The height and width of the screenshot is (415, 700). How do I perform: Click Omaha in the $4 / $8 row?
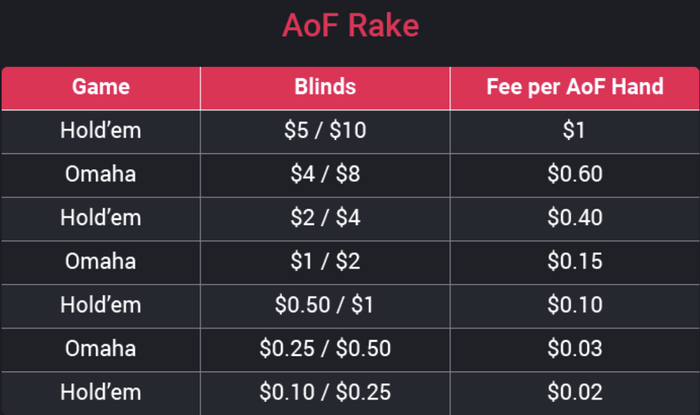[x=100, y=175]
